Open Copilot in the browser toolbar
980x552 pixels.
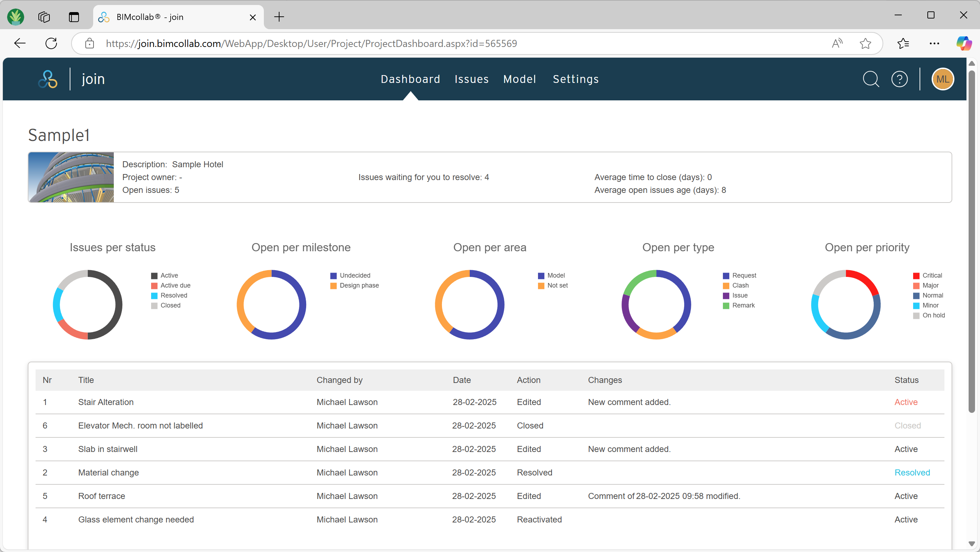(964, 43)
